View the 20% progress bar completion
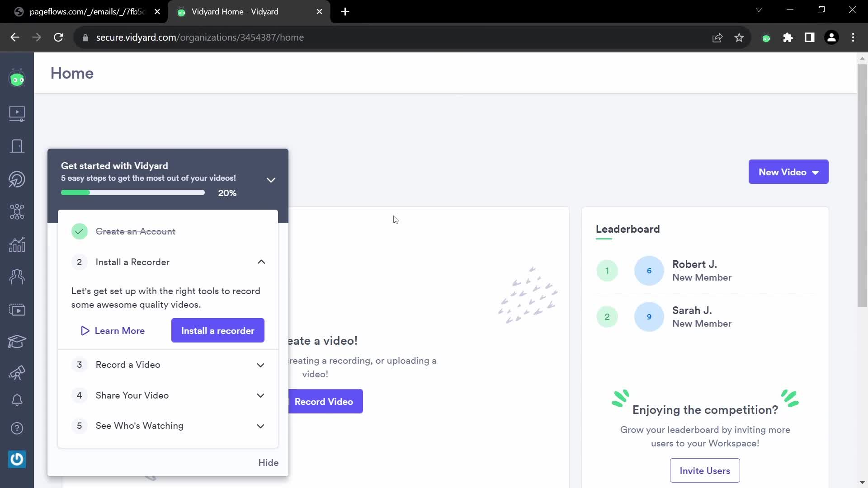 click(132, 192)
